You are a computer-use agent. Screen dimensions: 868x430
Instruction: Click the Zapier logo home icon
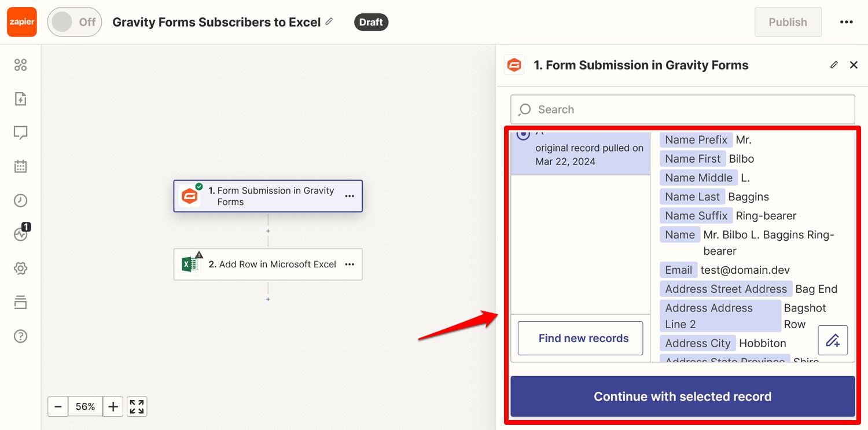click(22, 22)
